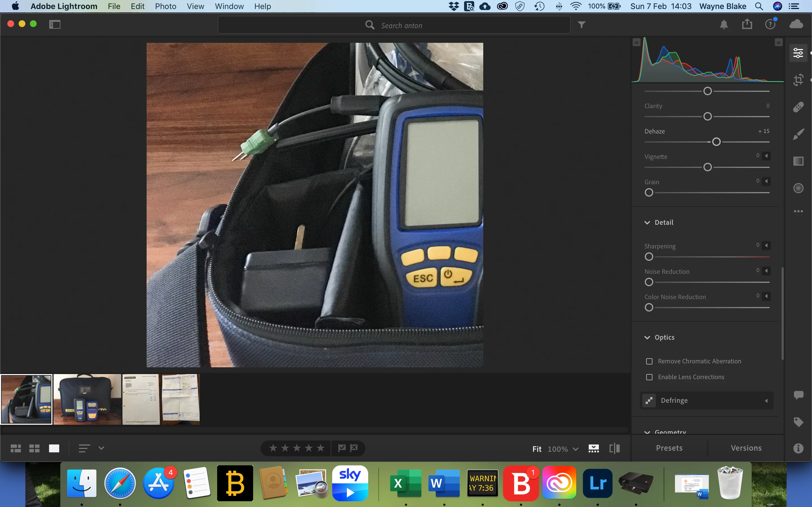Click the Presets button
The height and width of the screenshot is (507, 812).
click(x=669, y=448)
